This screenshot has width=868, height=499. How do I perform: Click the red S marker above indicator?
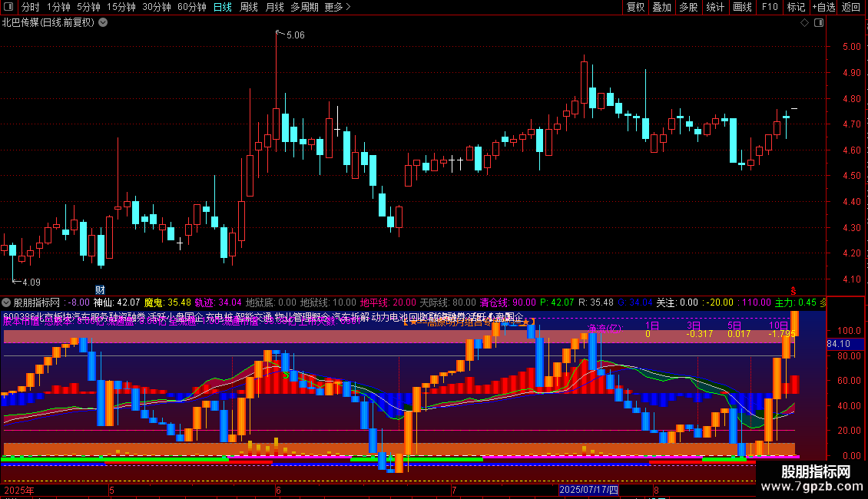(793, 291)
